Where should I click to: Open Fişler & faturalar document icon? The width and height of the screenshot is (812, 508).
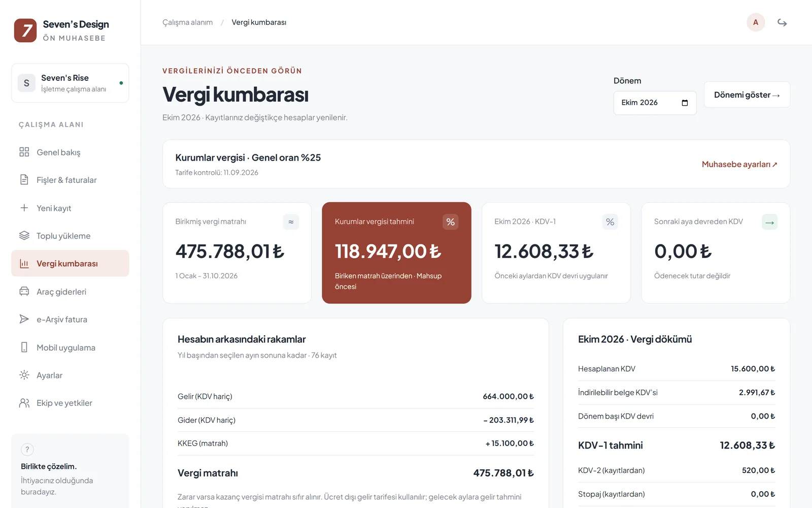click(x=24, y=179)
